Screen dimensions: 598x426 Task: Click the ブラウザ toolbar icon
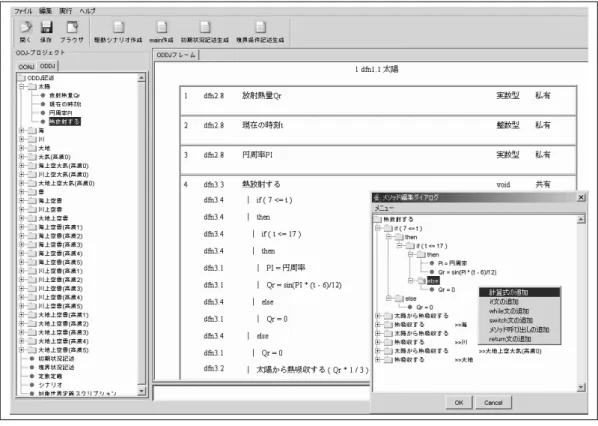pyautogui.click(x=72, y=27)
